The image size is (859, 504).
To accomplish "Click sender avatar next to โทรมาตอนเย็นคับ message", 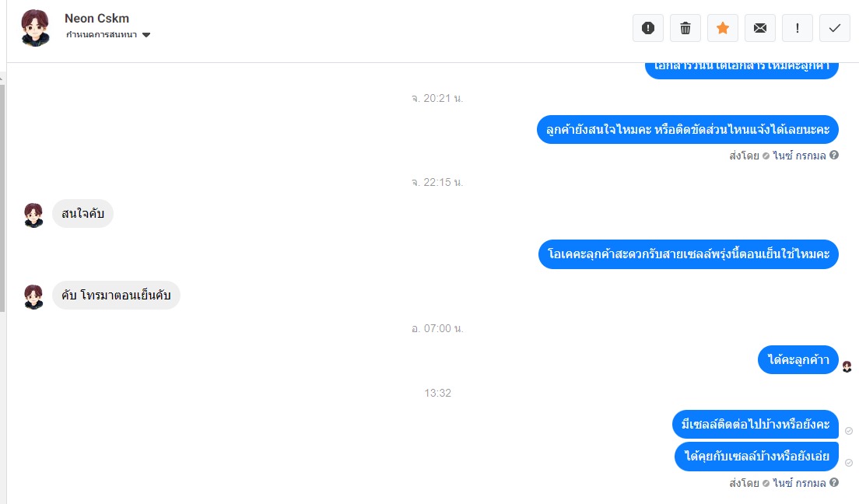I will point(34,296).
